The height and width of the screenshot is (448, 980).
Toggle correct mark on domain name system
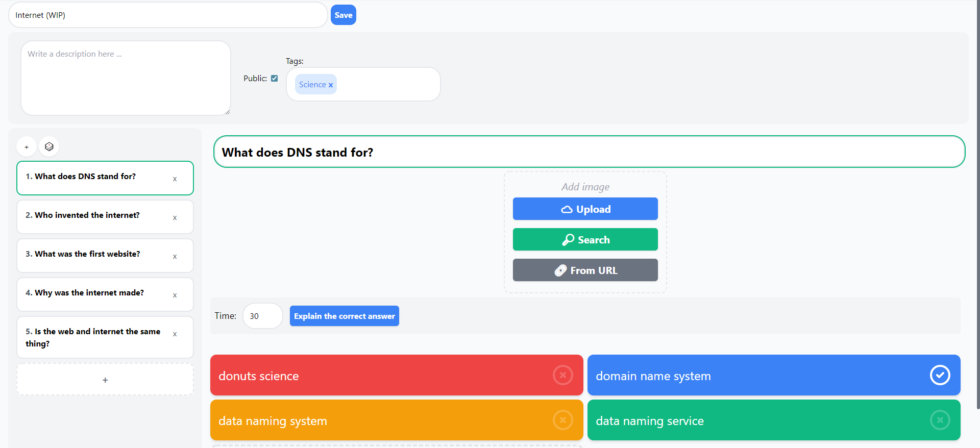940,375
